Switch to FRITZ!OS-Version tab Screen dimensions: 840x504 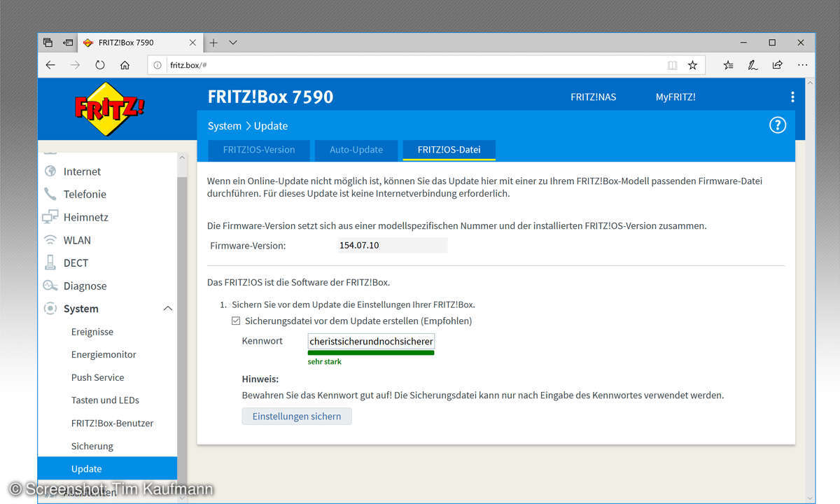tap(259, 150)
